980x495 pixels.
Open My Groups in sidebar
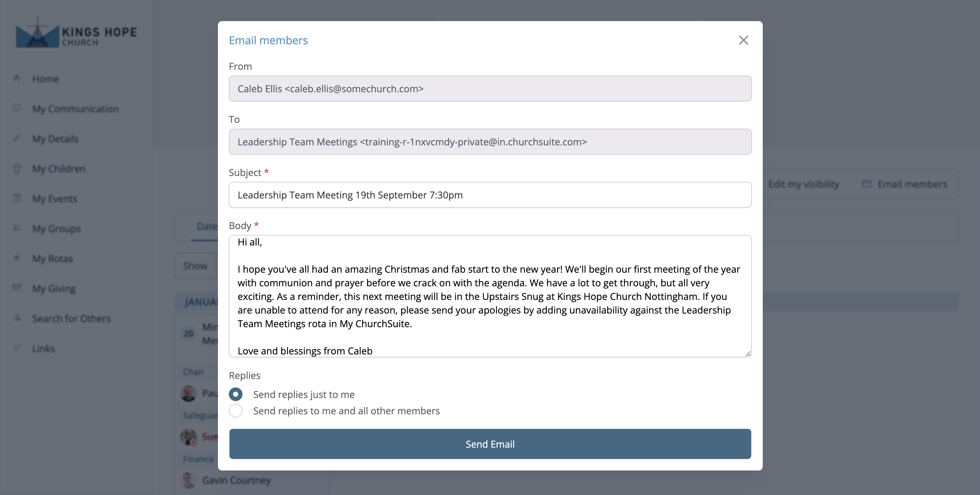tap(56, 229)
